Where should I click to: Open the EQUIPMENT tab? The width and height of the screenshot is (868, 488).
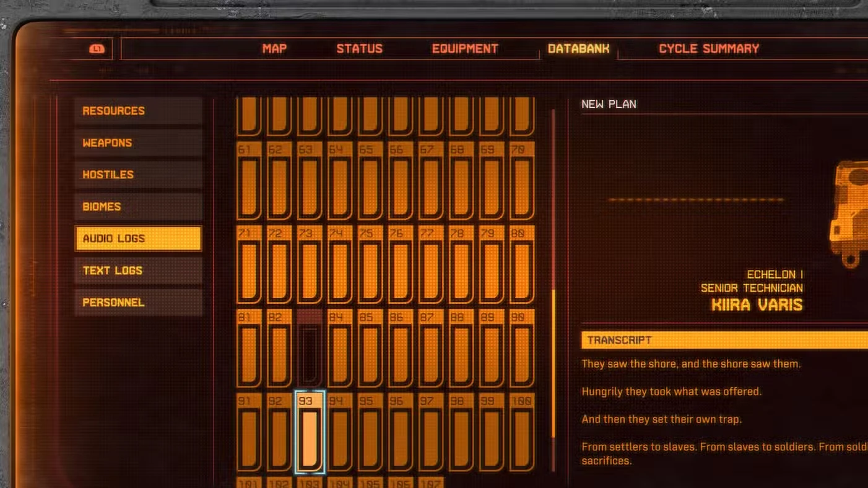[x=465, y=49]
